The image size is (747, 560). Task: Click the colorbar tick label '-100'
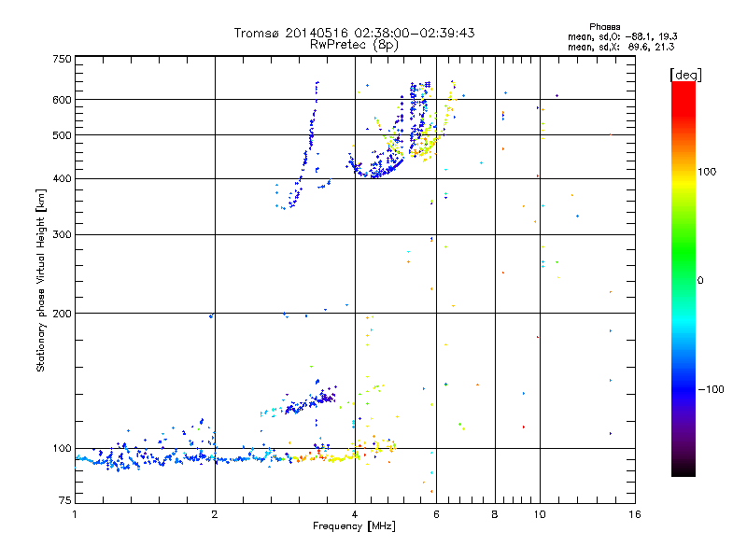(711, 389)
